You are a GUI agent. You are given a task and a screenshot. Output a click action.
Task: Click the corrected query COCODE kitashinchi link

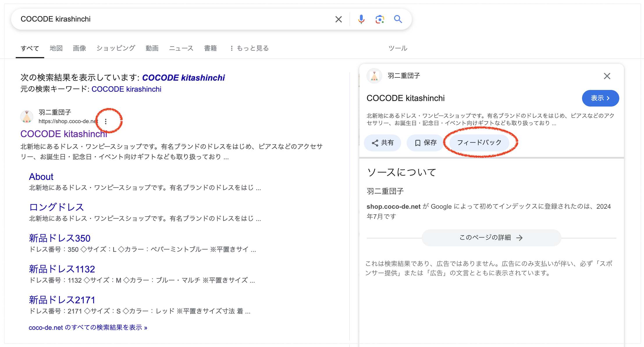pos(183,78)
